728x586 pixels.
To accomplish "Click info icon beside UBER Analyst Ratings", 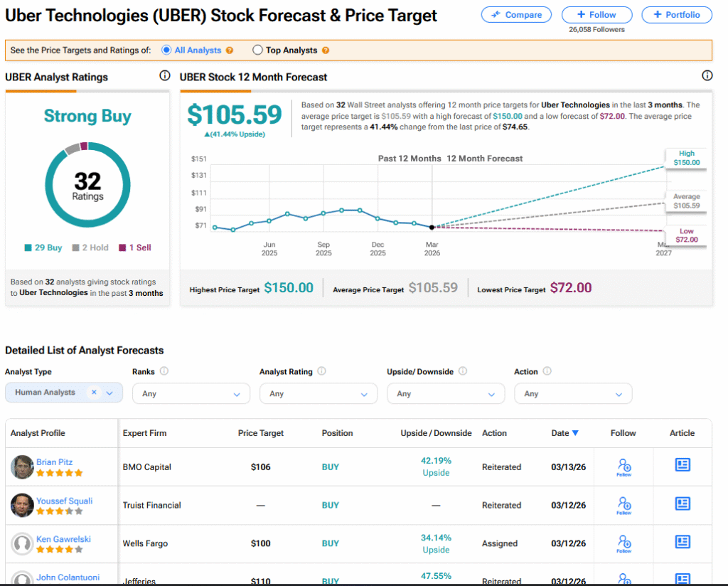I will (x=165, y=76).
